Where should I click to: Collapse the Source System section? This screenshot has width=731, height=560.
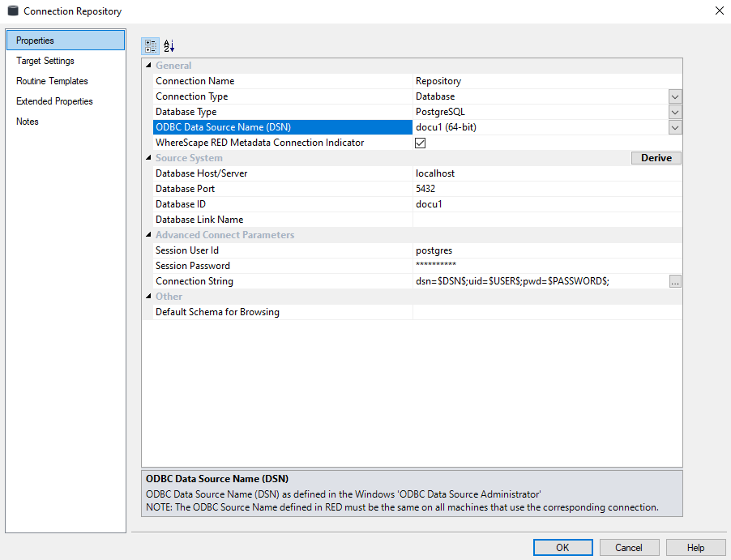[x=148, y=158]
